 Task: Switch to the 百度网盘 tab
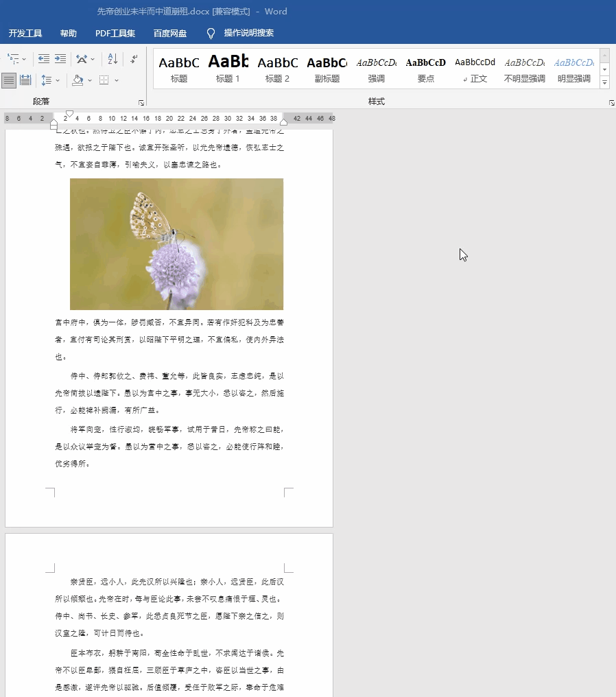(170, 34)
